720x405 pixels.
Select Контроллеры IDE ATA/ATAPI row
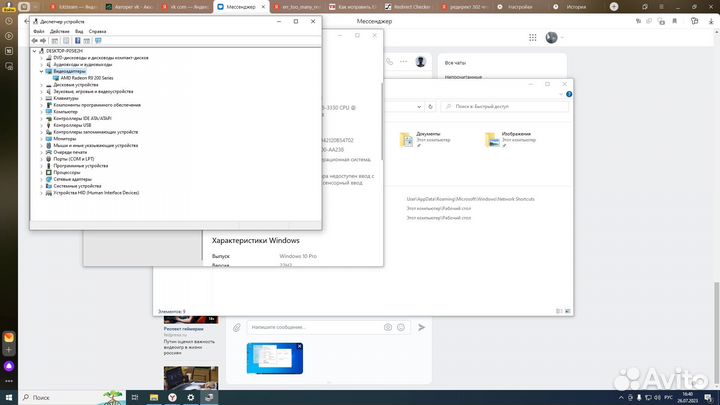(82, 118)
